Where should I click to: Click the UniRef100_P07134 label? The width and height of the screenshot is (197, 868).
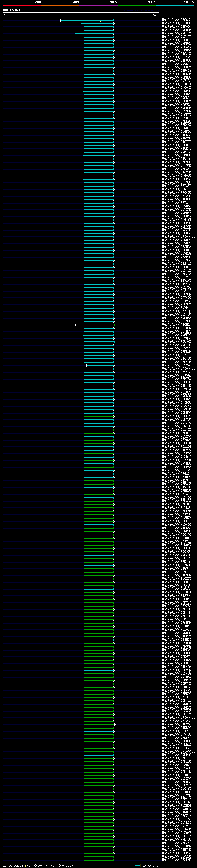[x=177, y=81]
